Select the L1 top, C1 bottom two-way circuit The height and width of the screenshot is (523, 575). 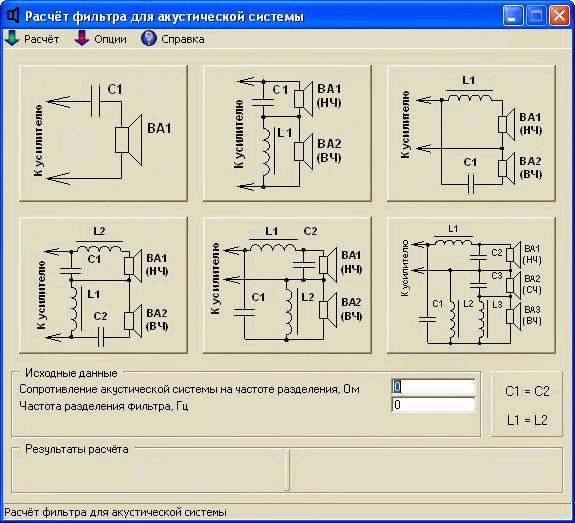(471, 134)
